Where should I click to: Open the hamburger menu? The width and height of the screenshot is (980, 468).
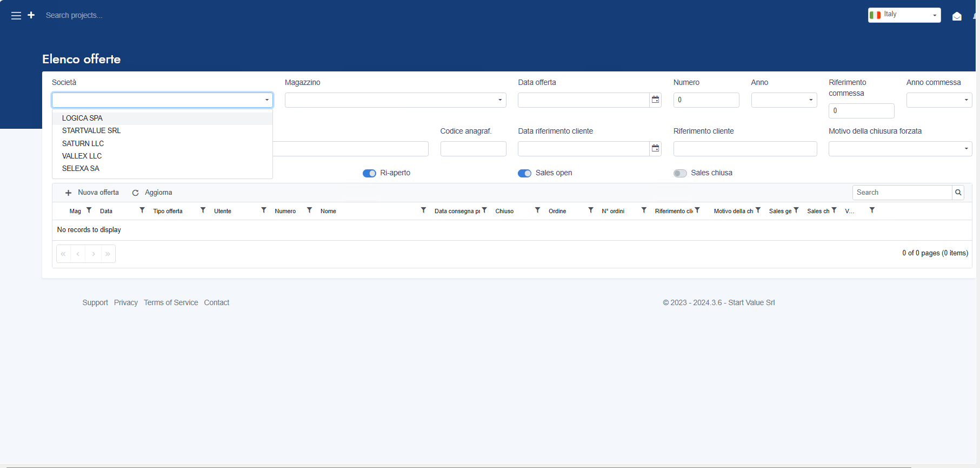pyautogui.click(x=16, y=16)
